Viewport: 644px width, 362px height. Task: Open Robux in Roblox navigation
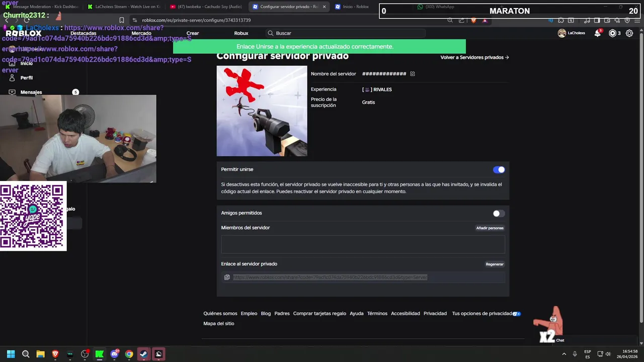point(241,33)
